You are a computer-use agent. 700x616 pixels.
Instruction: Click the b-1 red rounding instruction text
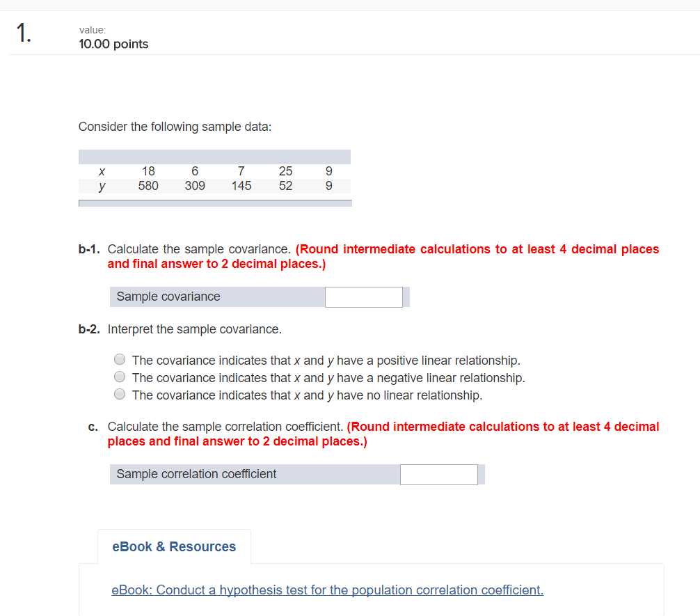477,249
